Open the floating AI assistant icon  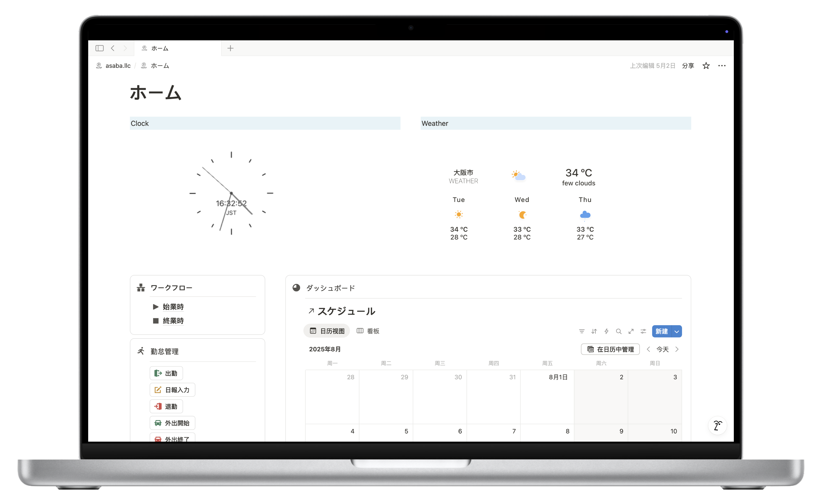(718, 426)
